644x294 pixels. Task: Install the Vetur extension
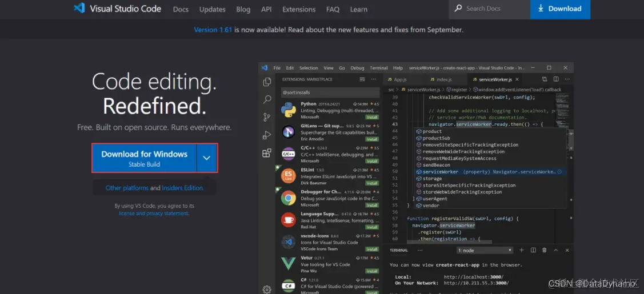372,271
